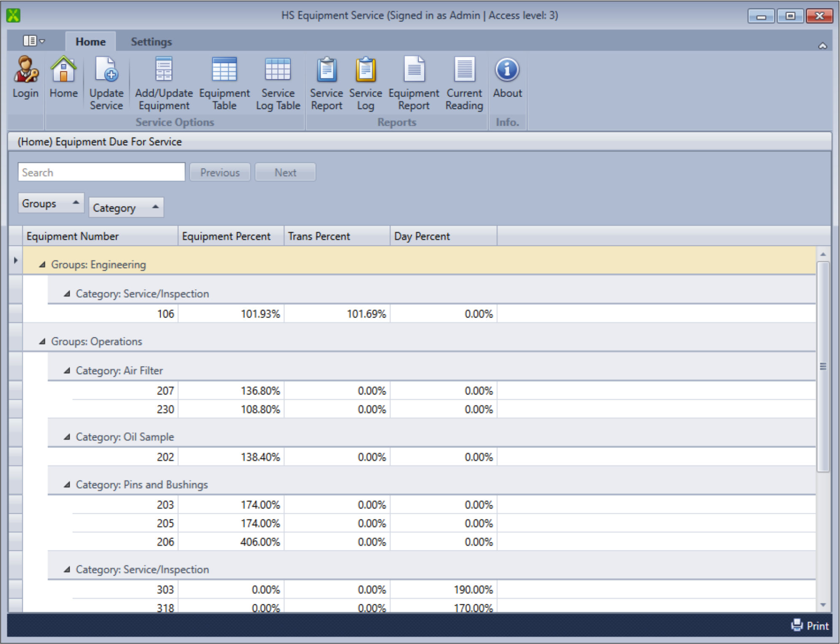The height and width of the screenshot is (644, 840).
Task: Open the Service Log report
Action: click(x=365, y=84)
